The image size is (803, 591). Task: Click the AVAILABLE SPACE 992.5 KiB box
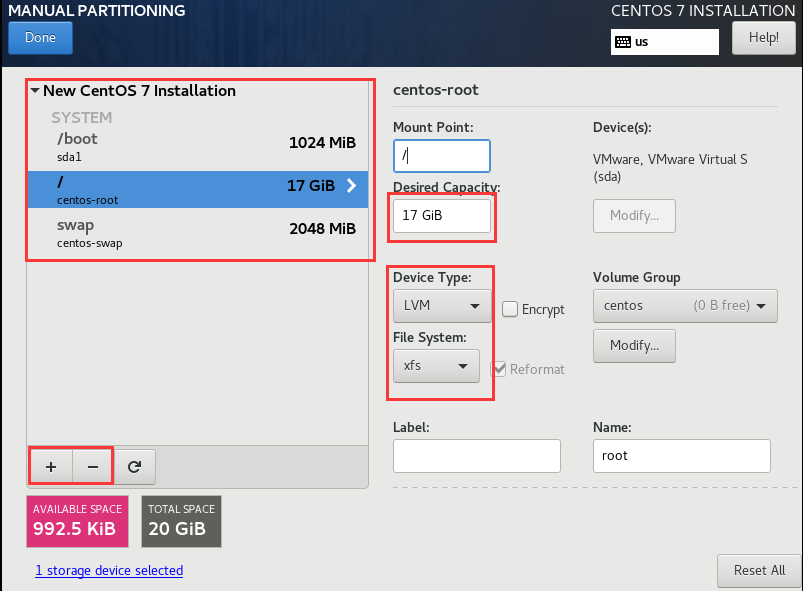77,521
